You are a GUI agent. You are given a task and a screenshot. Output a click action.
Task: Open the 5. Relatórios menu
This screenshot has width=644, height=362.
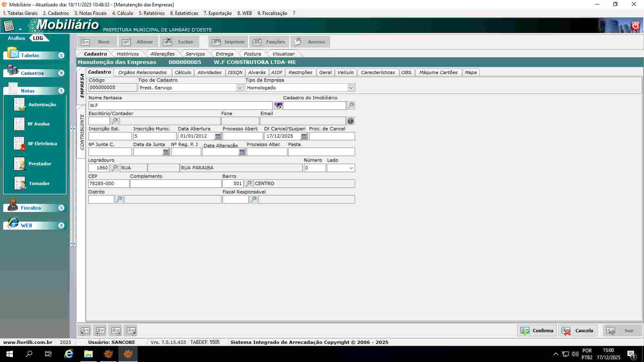152,13
